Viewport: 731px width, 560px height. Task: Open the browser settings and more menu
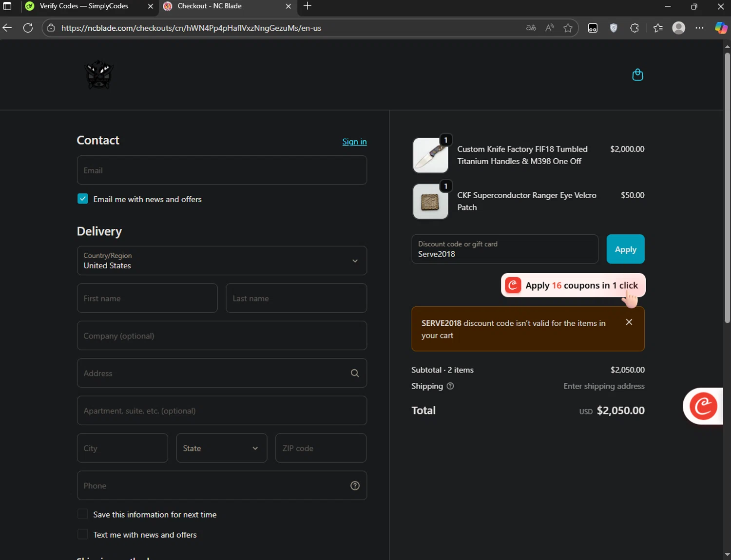(699, 28)
